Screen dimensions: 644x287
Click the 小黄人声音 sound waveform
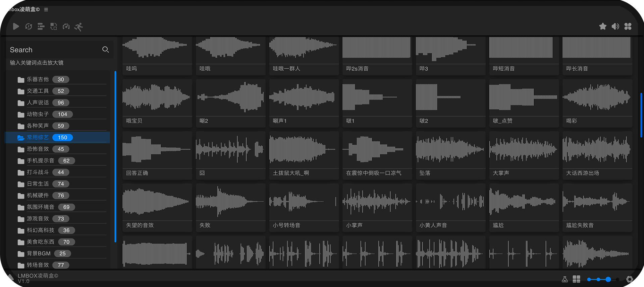pos(450,202)
